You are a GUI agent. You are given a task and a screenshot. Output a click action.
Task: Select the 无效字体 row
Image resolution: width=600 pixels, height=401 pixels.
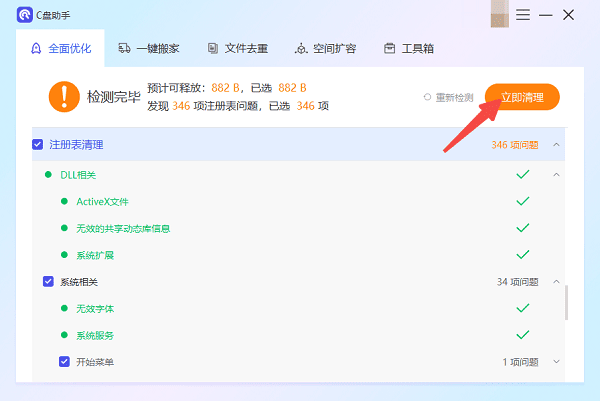[x=298, y=309]
